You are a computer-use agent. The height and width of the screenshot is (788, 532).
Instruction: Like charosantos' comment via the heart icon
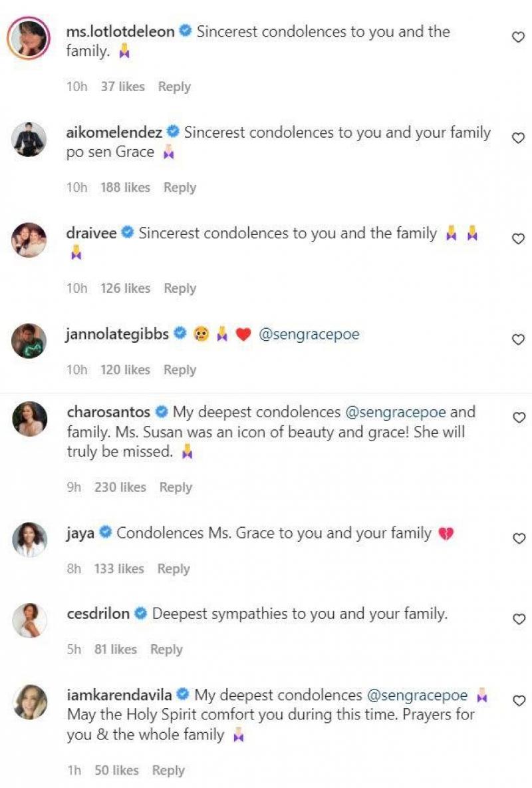[x=520, y=416]
